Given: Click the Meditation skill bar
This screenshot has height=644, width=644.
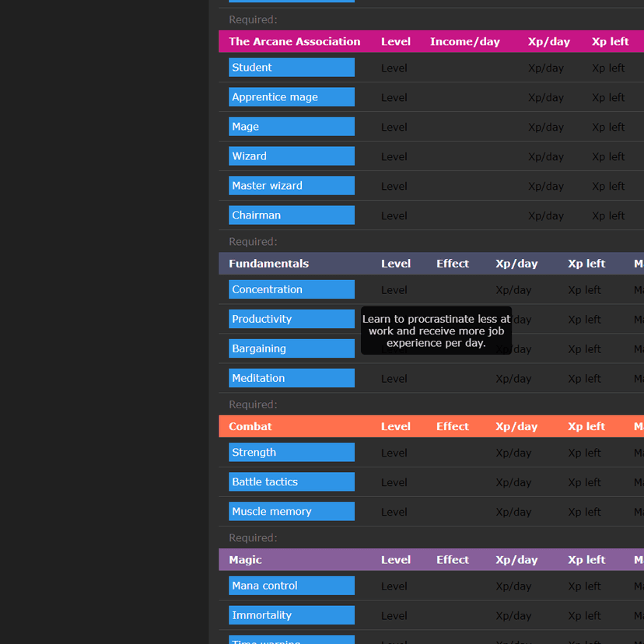Looking at the screenshot, I should click(x=291, y=378).
